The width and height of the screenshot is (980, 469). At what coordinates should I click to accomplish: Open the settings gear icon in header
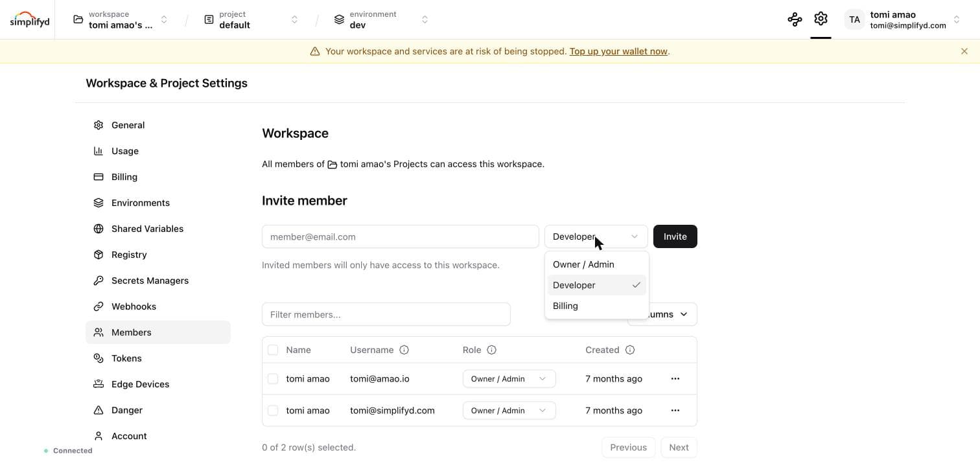coord(821,19)
